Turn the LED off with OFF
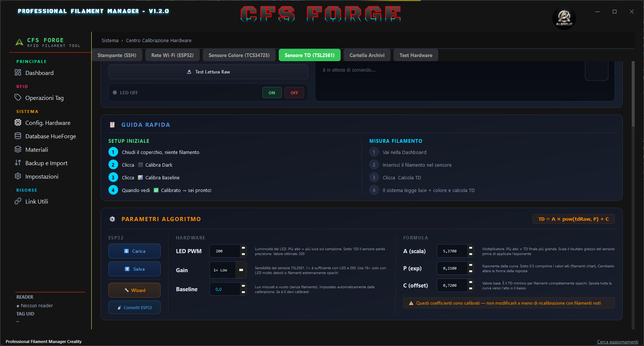 tap(294, 93)
